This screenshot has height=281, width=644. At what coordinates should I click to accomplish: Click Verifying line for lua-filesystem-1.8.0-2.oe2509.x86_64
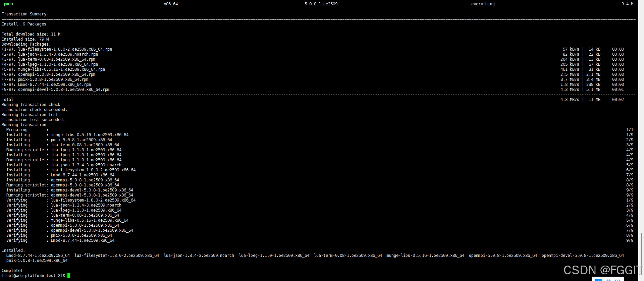coord(71,200)
